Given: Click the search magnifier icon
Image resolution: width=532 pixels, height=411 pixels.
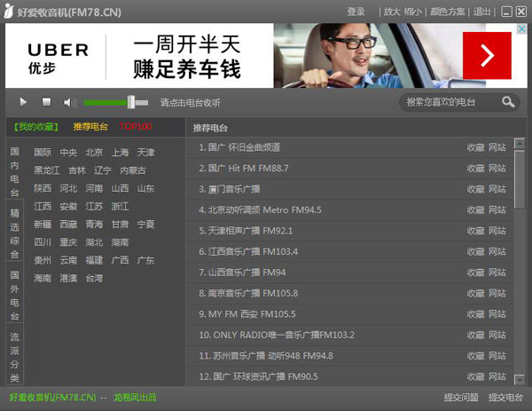Looking at the screenshot, I should 508,102.
